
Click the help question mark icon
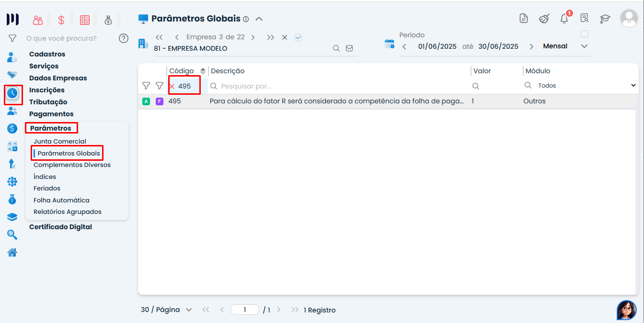(124, 38)
